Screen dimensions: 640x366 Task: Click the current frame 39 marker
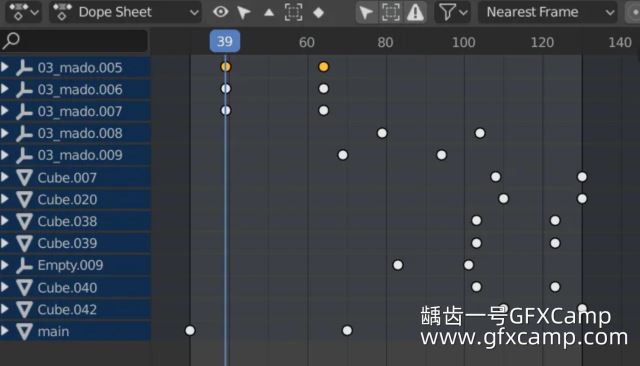(x=225, y=41)
